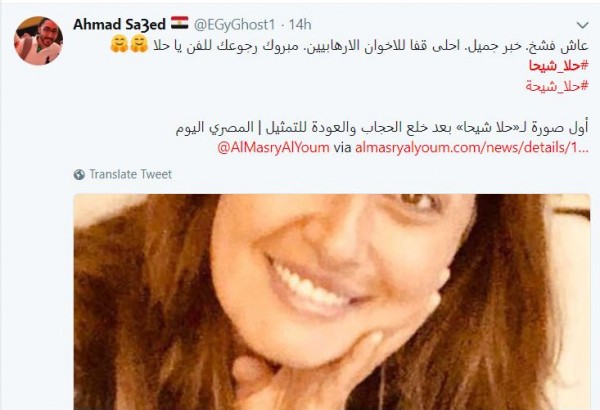Viewport: 600px width, 410px height.
Task: Open the tweet options chevron menu
Action: pos(582,25)
